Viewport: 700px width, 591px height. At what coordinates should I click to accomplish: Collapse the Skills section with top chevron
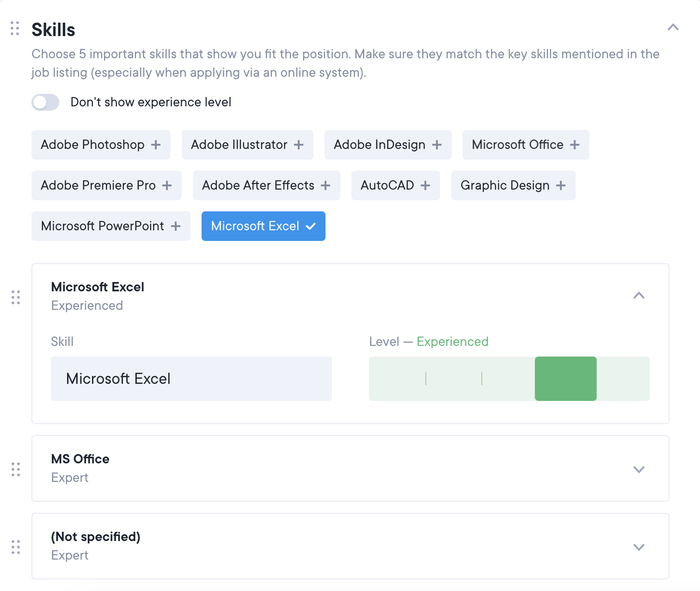[673, 27]
